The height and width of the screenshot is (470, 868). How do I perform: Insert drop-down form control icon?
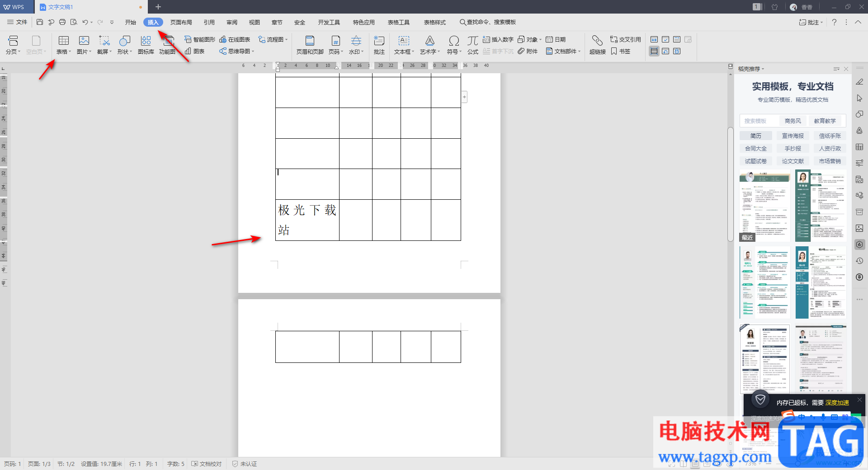(677, 40)
